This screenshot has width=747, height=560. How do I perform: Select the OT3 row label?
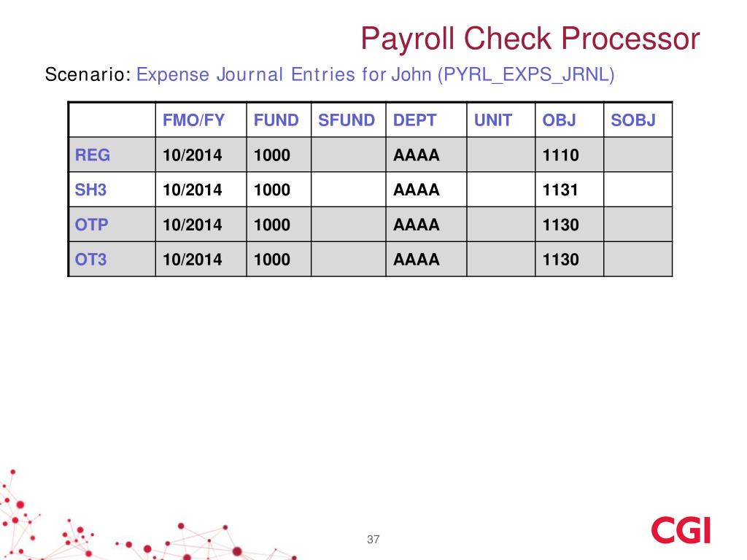point(90,259)
